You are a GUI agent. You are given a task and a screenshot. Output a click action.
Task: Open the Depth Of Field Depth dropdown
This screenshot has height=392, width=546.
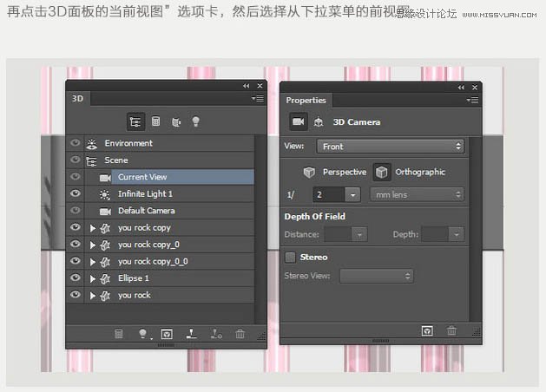coord(457,234)
